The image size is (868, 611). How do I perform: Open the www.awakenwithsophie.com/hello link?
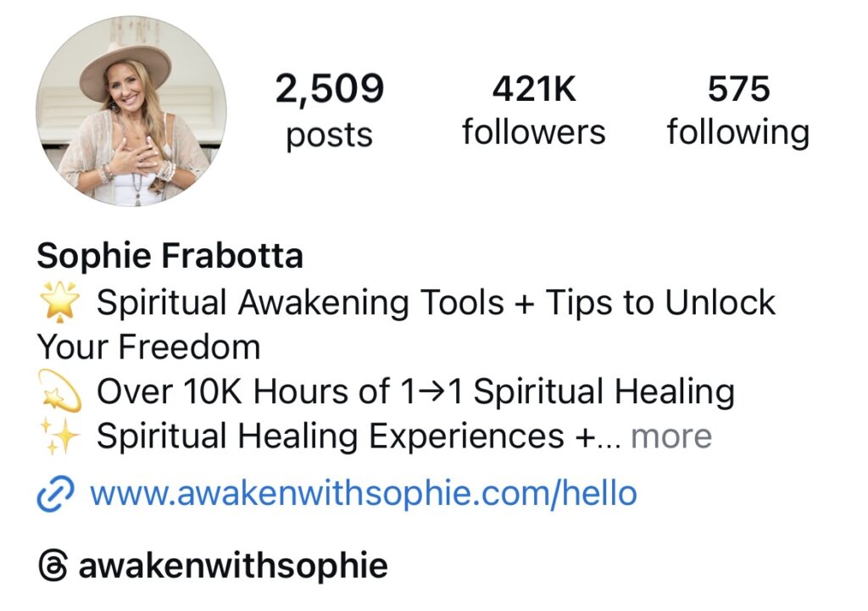[363, 493]
